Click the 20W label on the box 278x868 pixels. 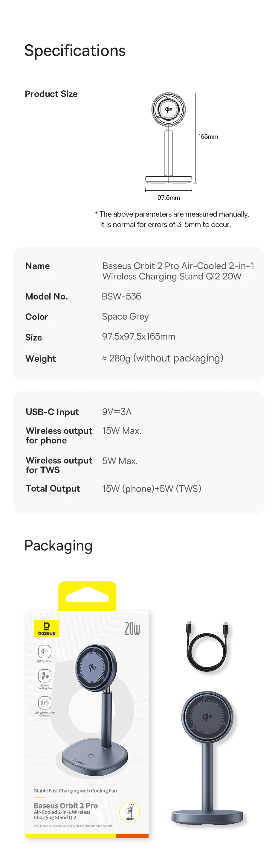coord(132,628)
